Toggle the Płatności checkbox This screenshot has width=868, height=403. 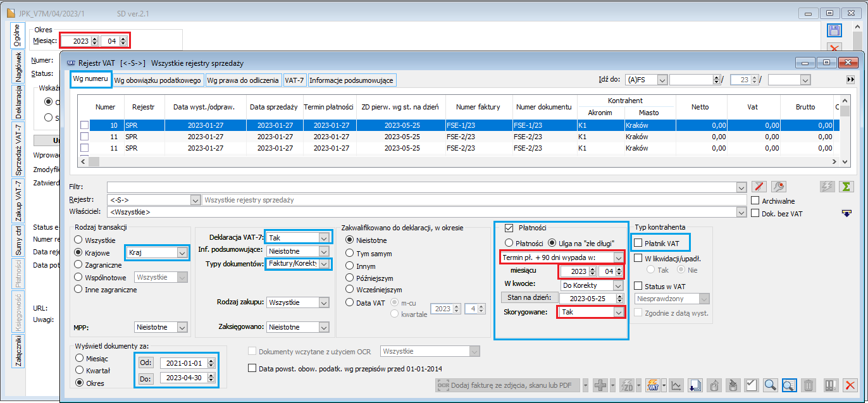pos(509,228)
